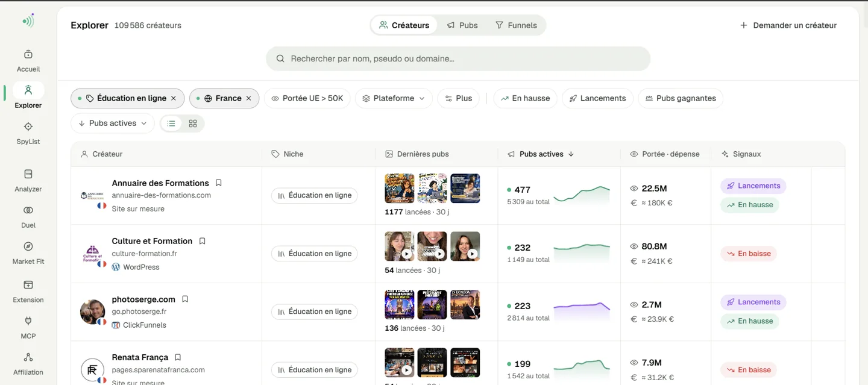Toggle the Portée UE > 50K filter
The width and height of the screenshot is (868, 385).
click(307, 98)
